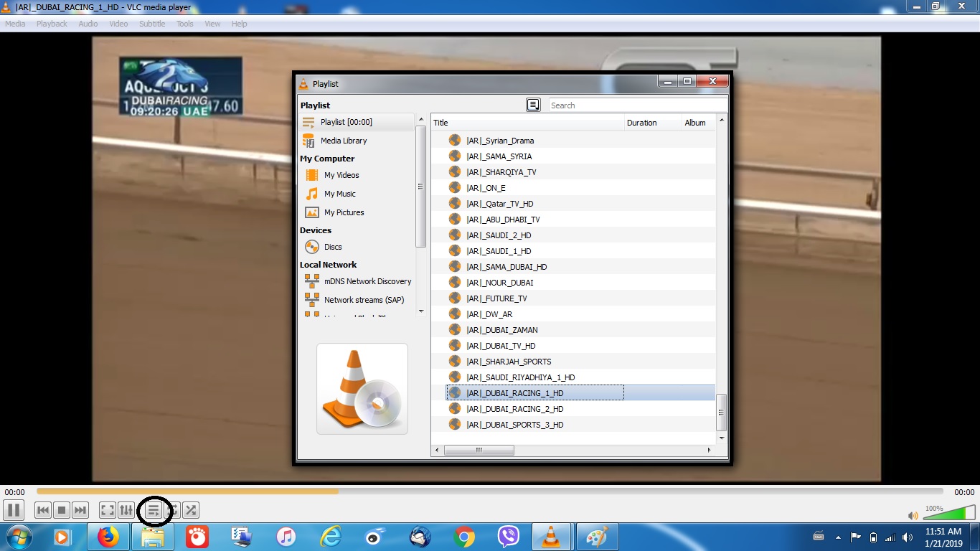Toggle fullscreen video mode
Screen dimensions: 980x551
click(107, 510)
